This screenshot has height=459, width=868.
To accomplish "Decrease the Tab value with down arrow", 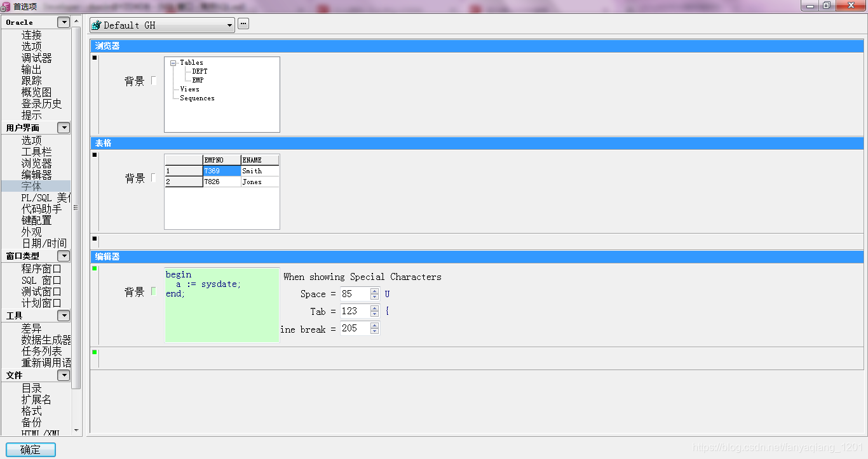I will coord(374,314).
